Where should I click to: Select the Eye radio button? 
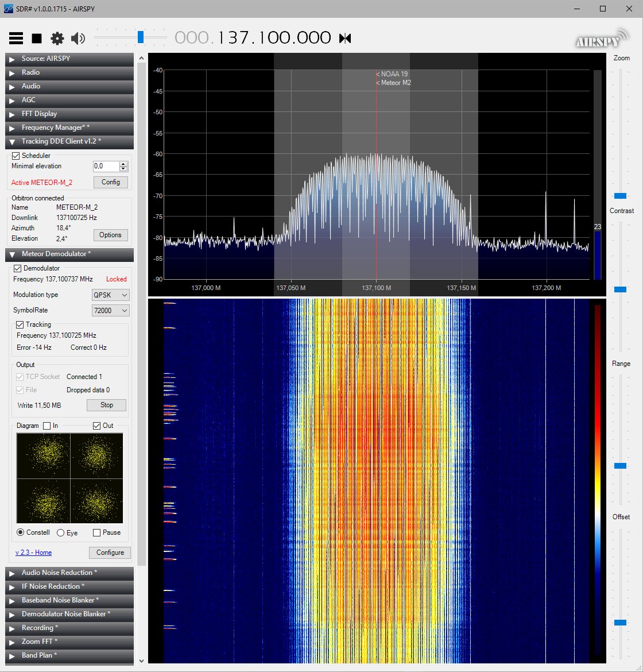60,532
